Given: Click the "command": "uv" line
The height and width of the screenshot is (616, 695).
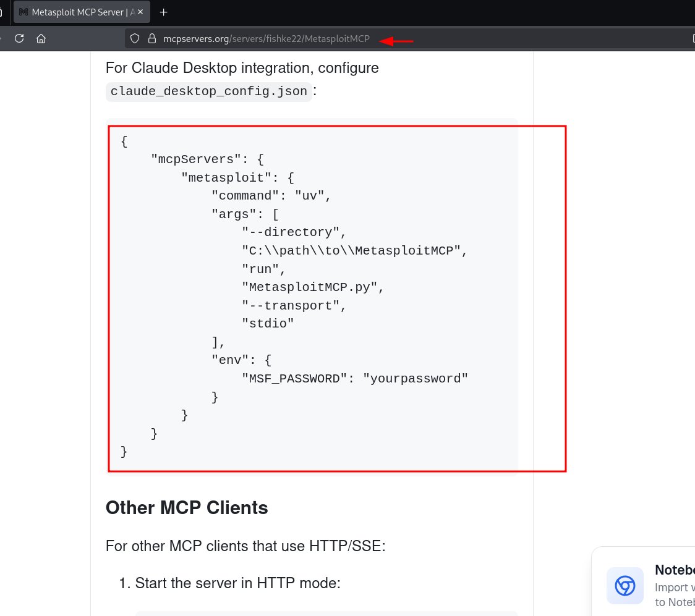Looking at the screenshot, I should pyautogui.click(x=271, y=196).
